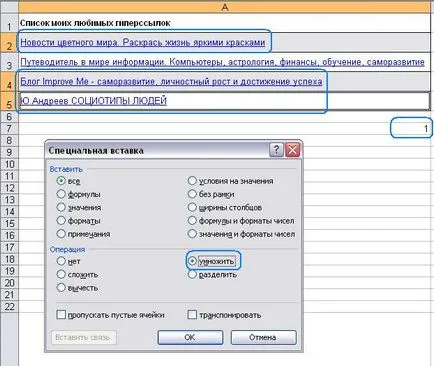Confirm dialog with OK button
Screen dimensions: 434x366
click(x=190, y=337)
